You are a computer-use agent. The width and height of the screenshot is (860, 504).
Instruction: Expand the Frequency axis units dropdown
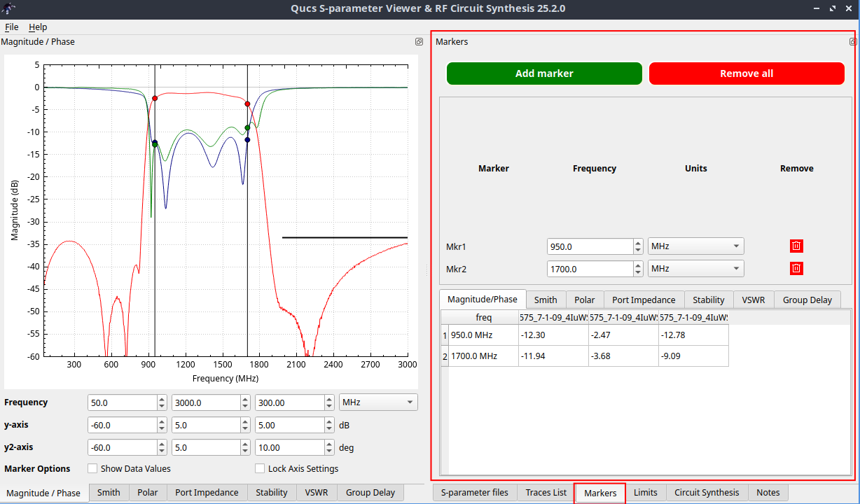point(377,402)
